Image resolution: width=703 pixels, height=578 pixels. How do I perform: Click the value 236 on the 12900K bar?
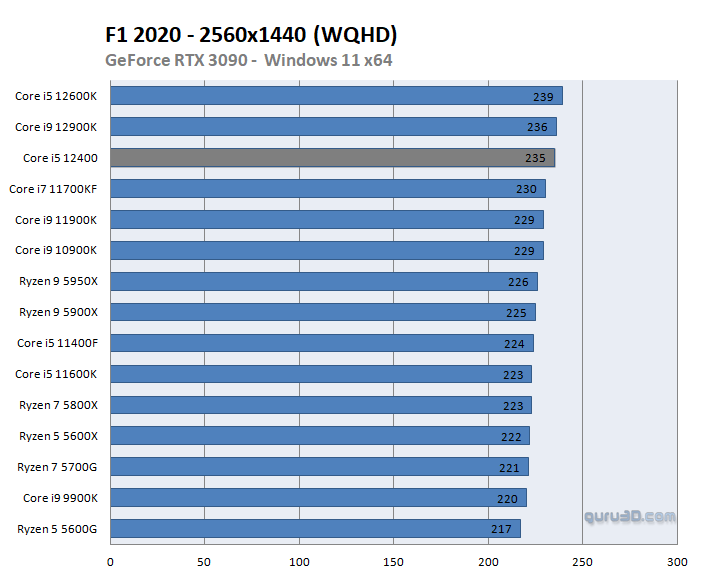pyautogui.click(x=537, y=127)
